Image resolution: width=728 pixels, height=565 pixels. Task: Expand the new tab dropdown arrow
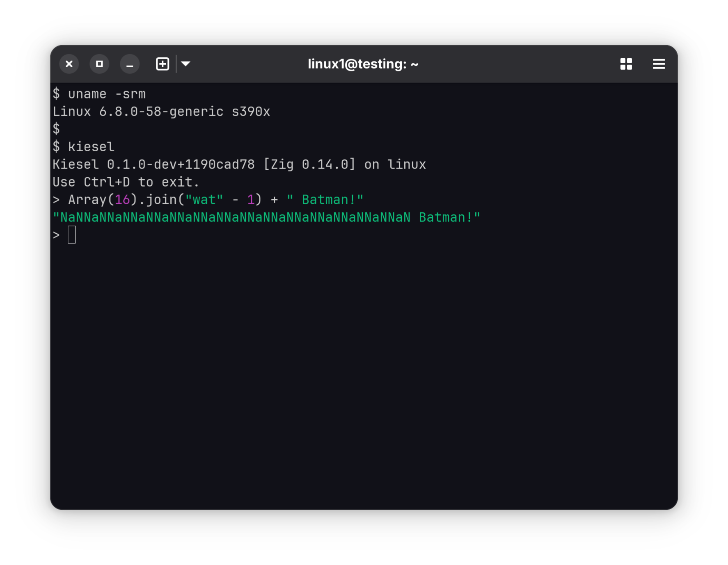[x=185, y=64]
